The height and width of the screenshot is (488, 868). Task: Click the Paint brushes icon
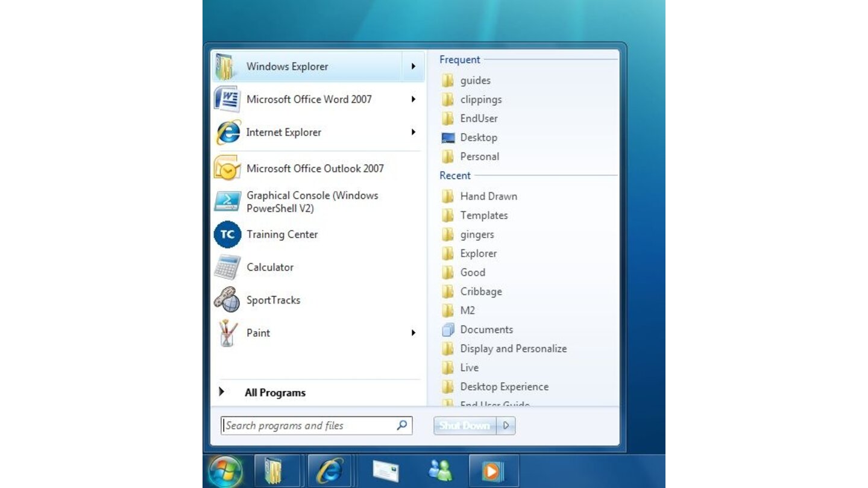[227, 333]
